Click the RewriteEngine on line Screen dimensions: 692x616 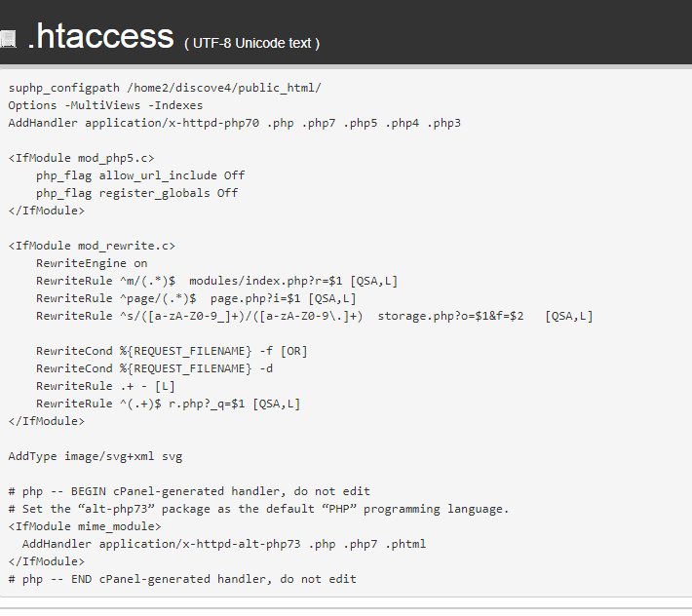pyautogui.click(x=92, y=263)
